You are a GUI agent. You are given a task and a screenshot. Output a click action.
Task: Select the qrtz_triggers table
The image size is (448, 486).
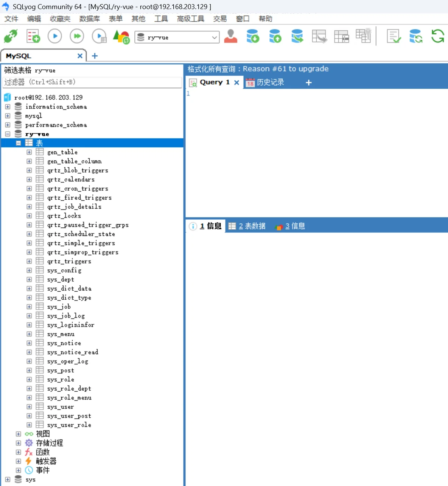pos(69,261)
